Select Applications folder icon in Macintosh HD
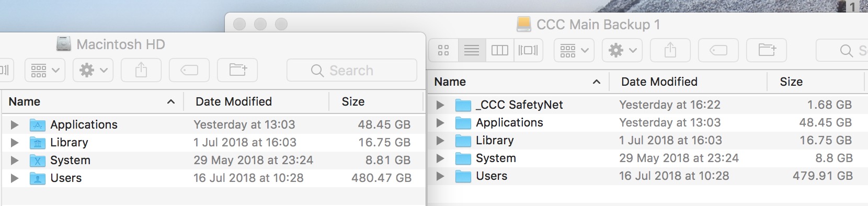The height and width of the screenshot is (206, 868). [38, 125]
